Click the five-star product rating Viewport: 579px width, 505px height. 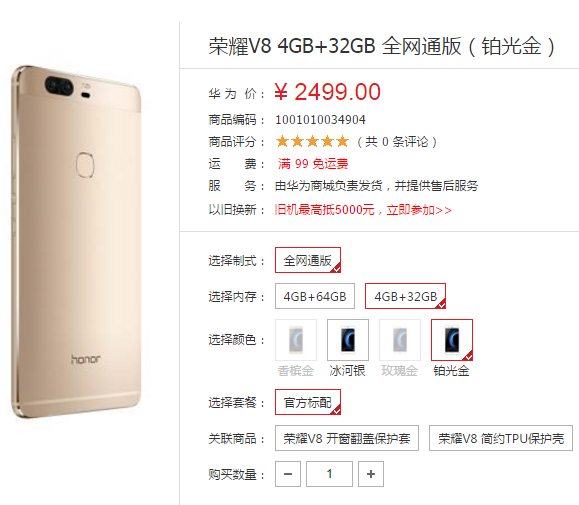click(312, 141)
